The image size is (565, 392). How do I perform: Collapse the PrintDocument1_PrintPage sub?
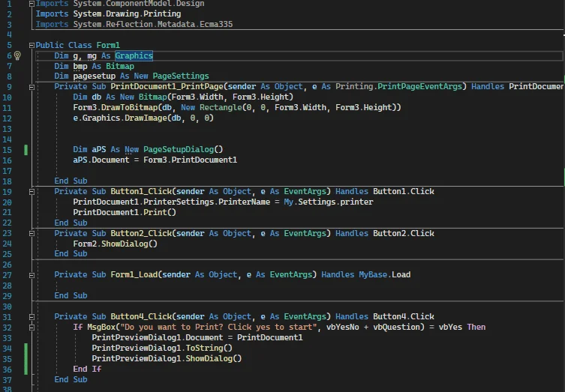(32, 87)
